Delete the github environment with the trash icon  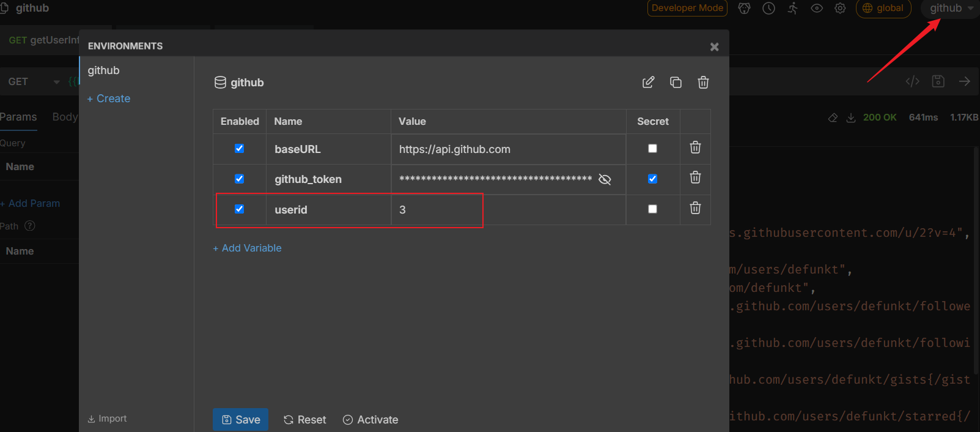[703, 82]
